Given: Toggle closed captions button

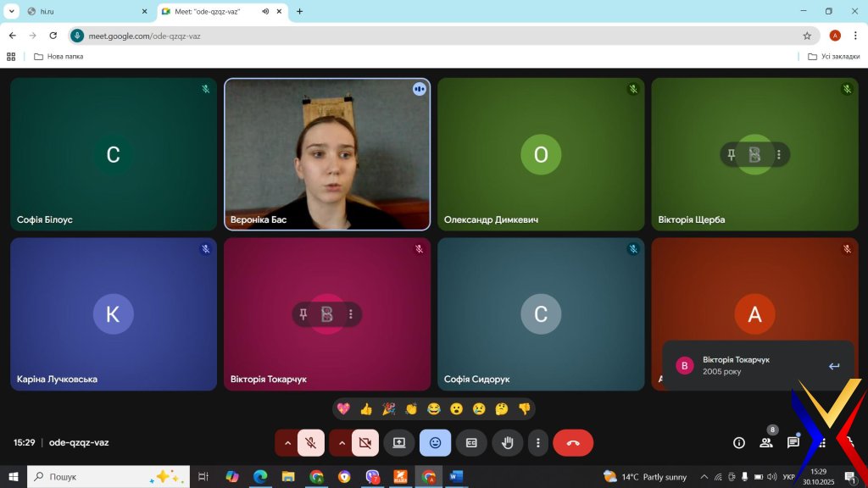Looking at the screenshot, I should [471, 442].
